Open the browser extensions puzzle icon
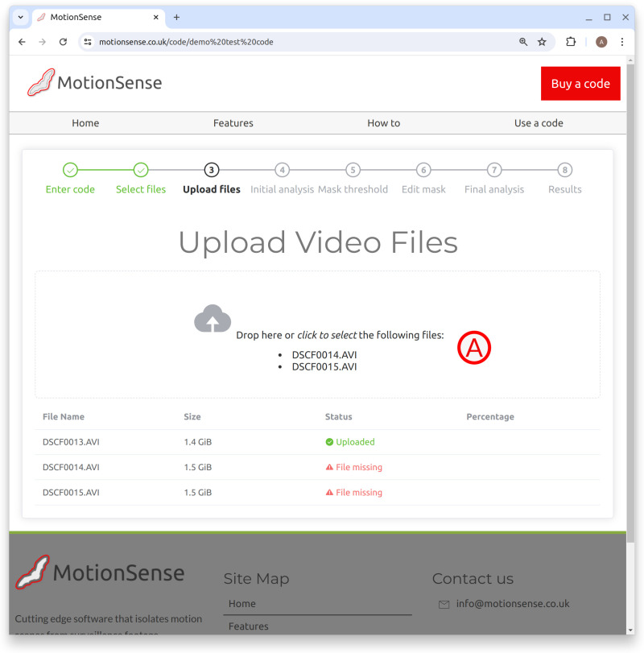The image size is (644, 653). 571,42
